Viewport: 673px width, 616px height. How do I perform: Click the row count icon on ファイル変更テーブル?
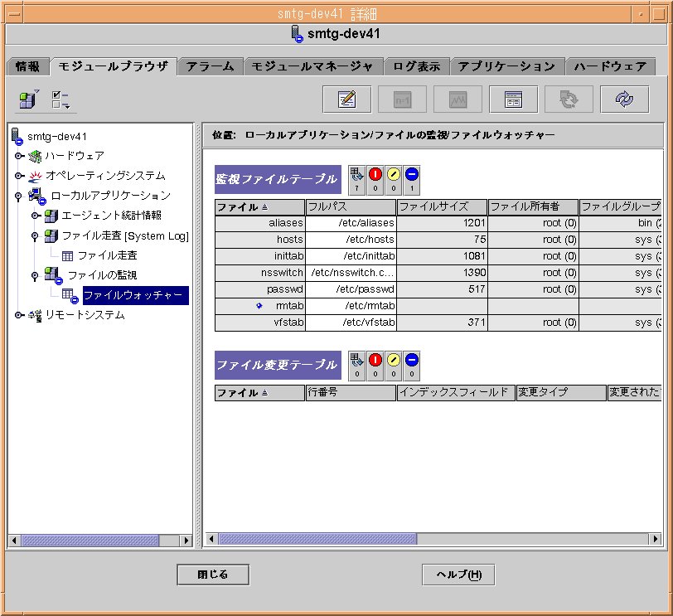357,360
